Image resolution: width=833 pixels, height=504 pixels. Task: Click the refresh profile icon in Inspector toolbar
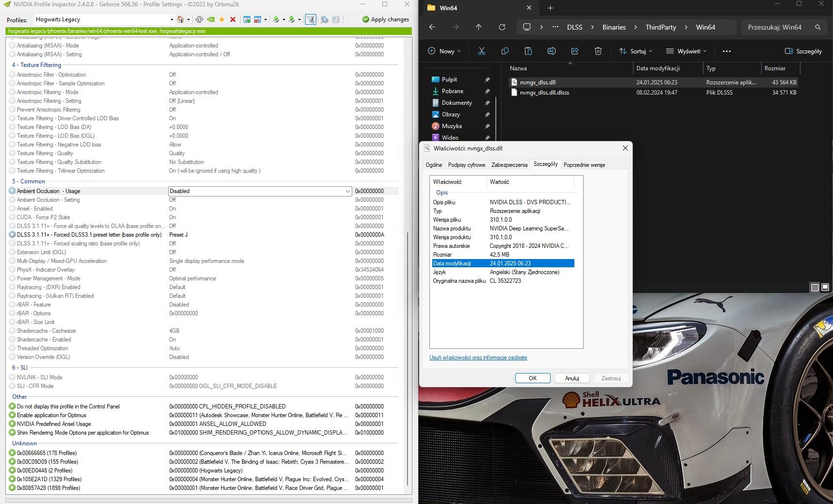pyautogui.click(x=199, y=19)
